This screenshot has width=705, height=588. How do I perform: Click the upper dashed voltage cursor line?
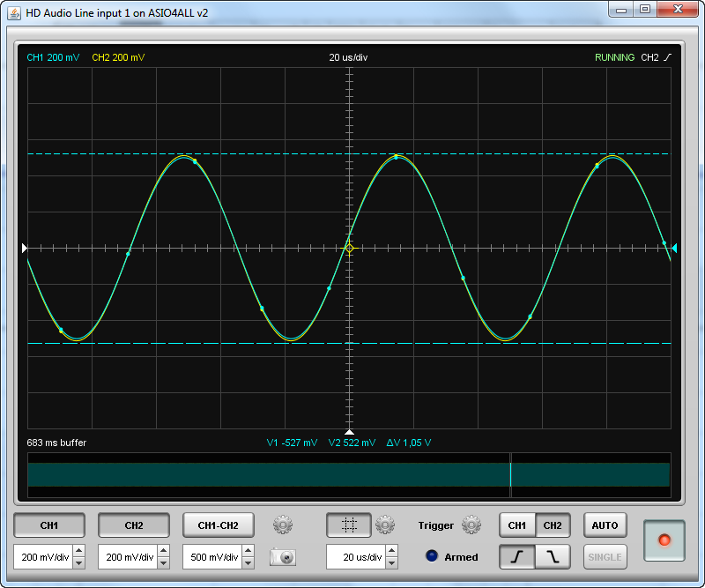click(x=349, y=154)
